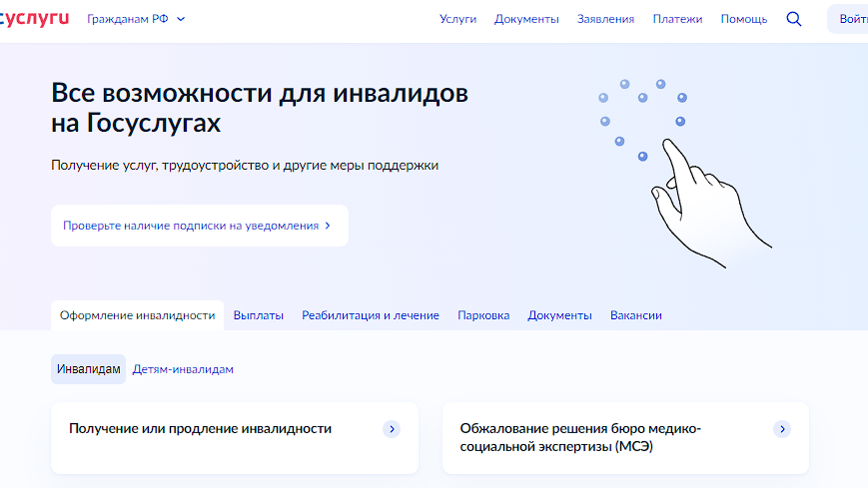Click heading Все возможности для инвалидов

click(x=260, y=108)
